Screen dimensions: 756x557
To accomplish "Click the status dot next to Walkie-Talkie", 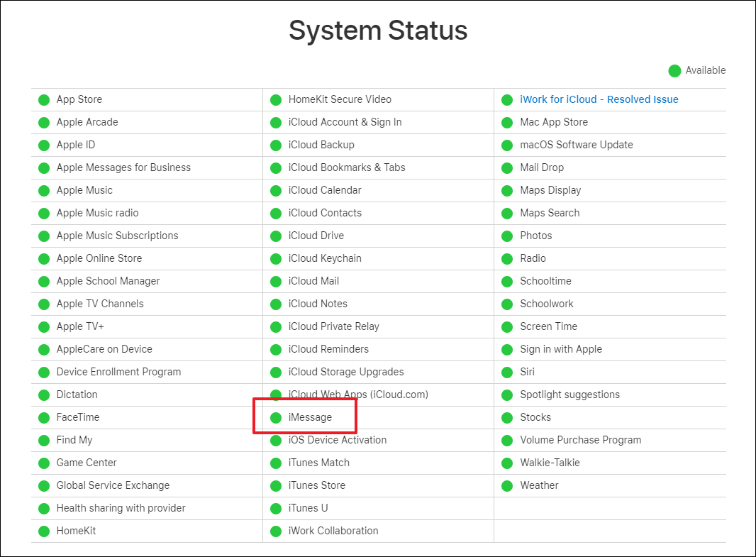I will 507,463.
